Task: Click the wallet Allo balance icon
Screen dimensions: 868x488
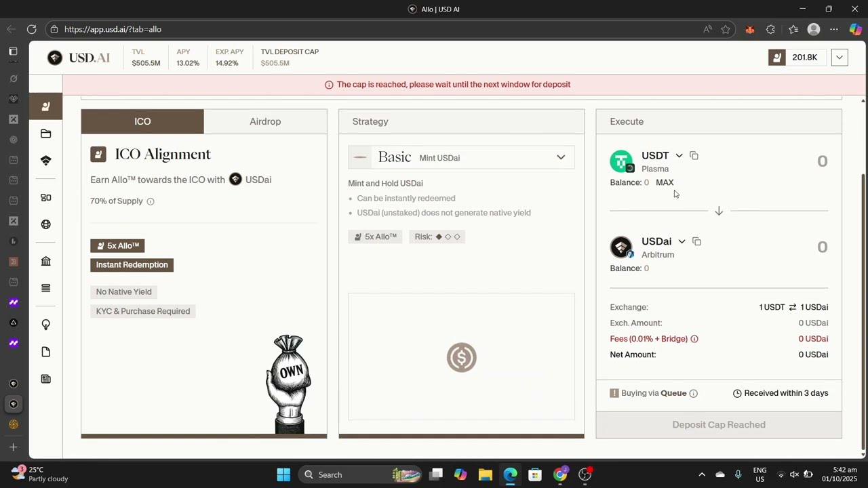Action: point(776,58)
